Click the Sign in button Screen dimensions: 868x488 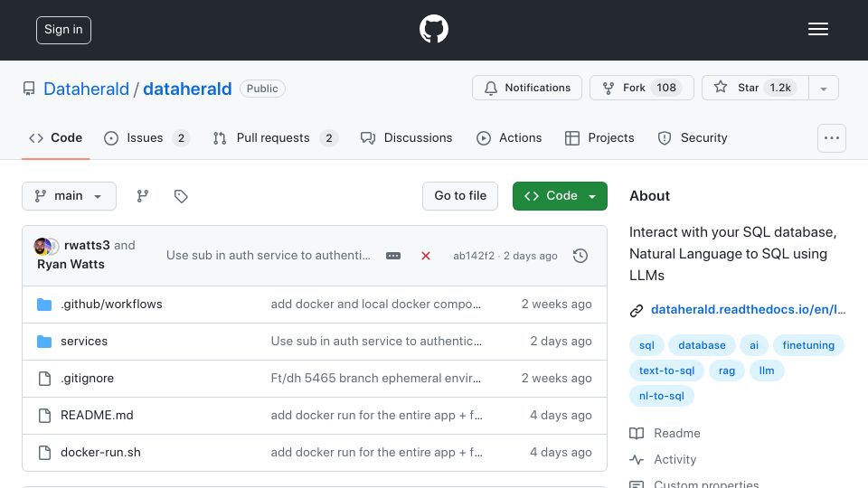(63, 30)
